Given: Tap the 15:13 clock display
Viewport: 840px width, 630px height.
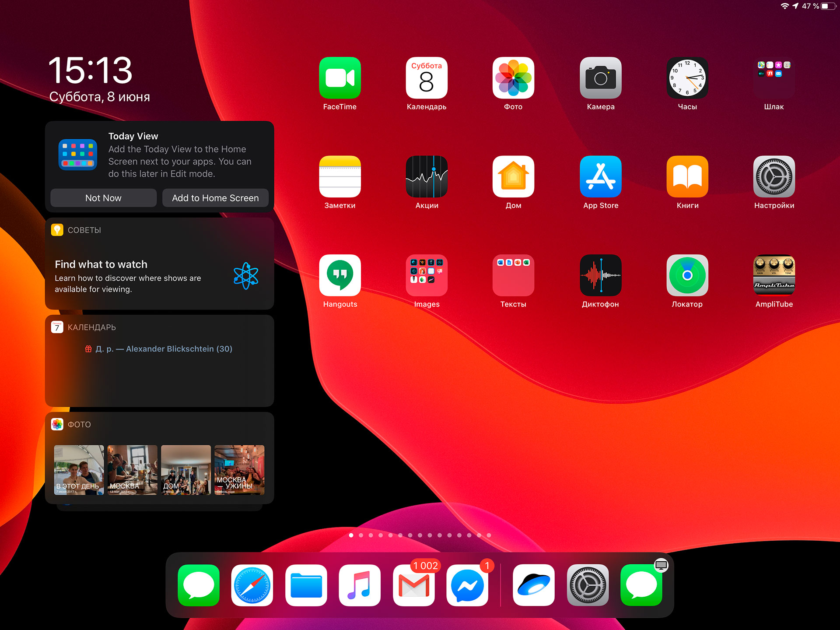Looking at the screenshot, I should pyautogui.click(x=90, y=70).
